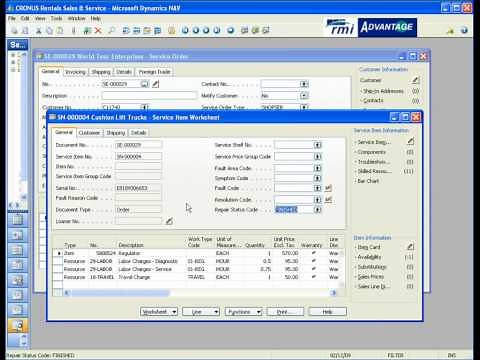Image resolution: width=480 pixels, height=360 pixels.
Task: Click the icon right of Fault Code lookup
Action: coord(328,188)
